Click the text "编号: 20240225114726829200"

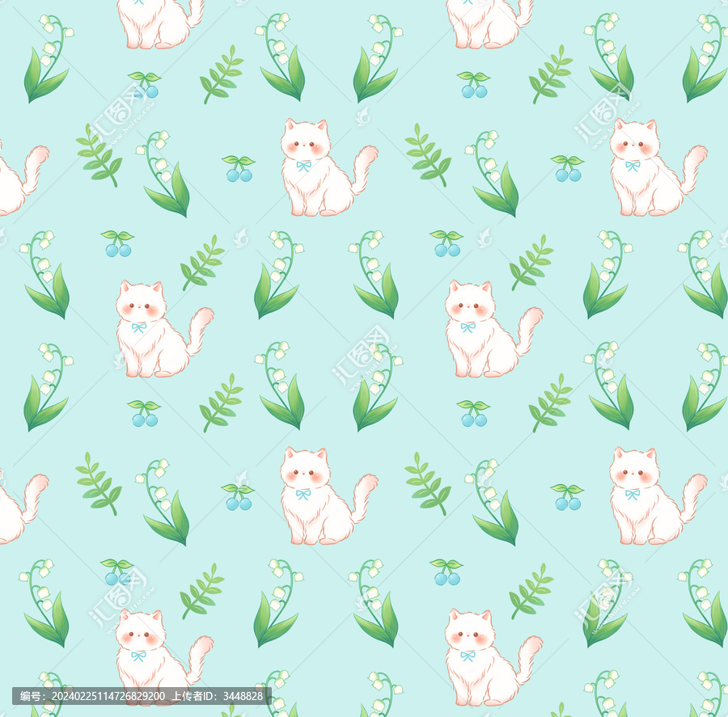(93, 696)
